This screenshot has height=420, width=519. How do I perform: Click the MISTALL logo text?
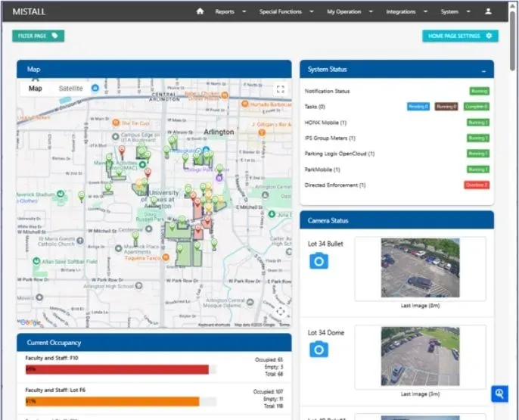point(29,11)
